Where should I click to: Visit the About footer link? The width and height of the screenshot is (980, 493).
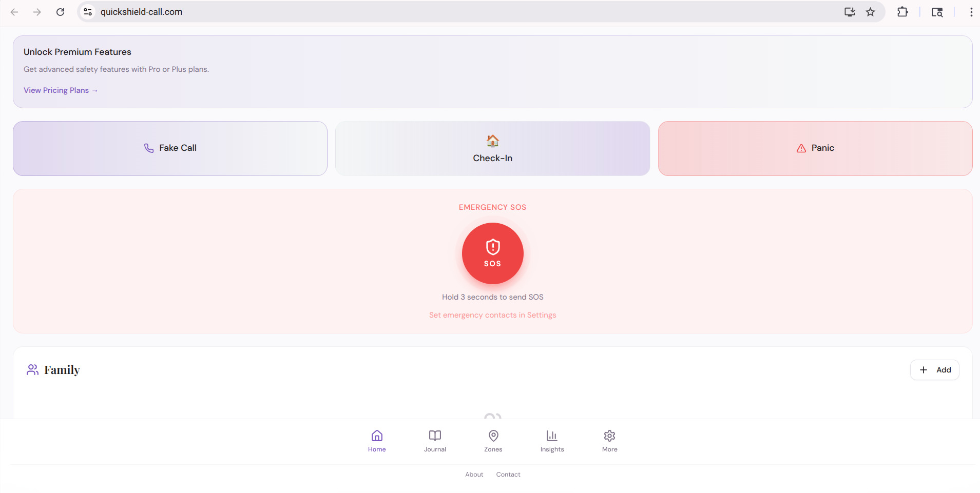(x=474, y=475)
